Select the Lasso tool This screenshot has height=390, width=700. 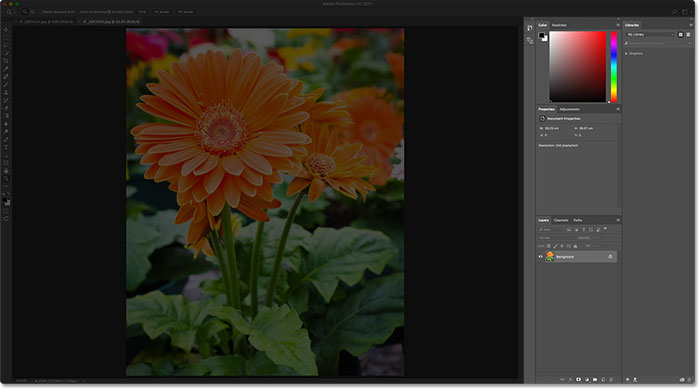click(6, 45)
